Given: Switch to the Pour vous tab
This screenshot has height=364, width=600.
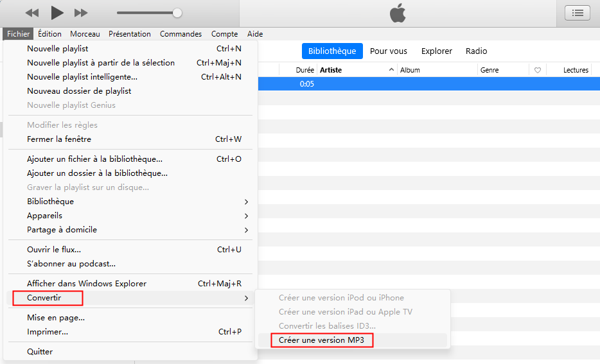Looking at the screenshot, I should coord(389,51).
